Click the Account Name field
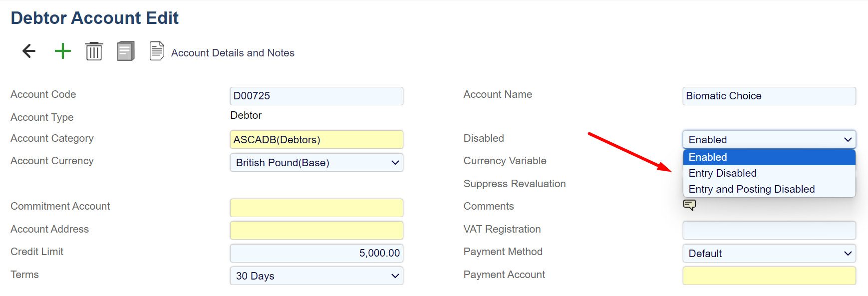 point(769,96)
